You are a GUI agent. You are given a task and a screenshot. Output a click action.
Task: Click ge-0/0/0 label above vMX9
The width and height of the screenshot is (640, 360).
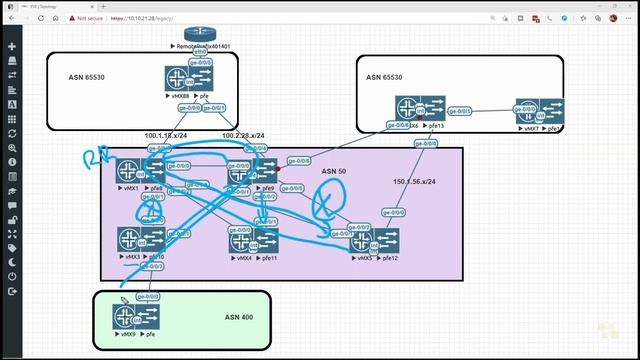pos(148,296)
